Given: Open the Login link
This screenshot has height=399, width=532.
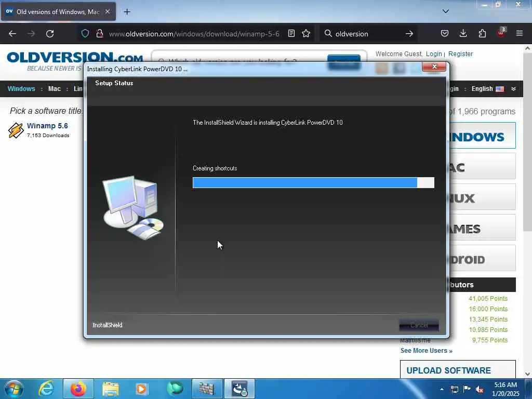Looking at the screenshot, I should coord(434,54).
